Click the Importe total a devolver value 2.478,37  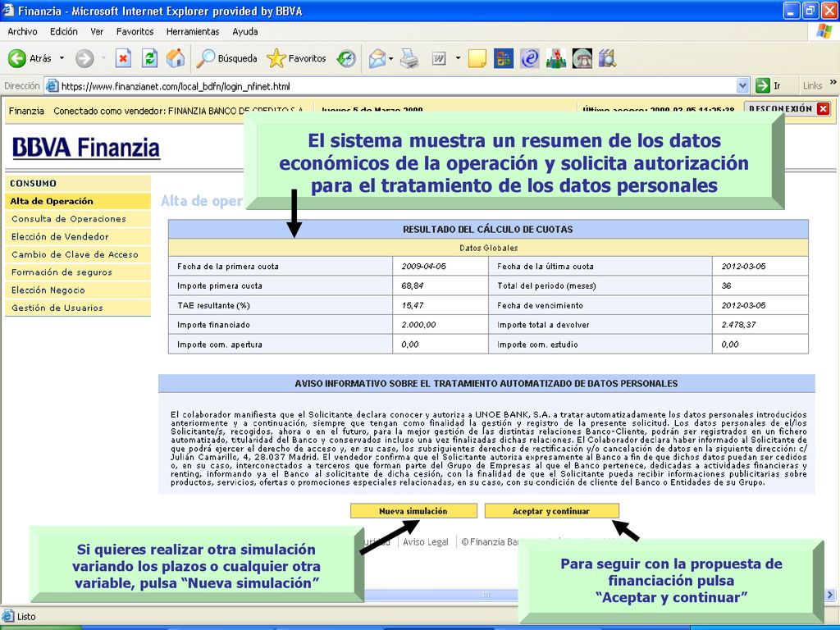(739, 325)
